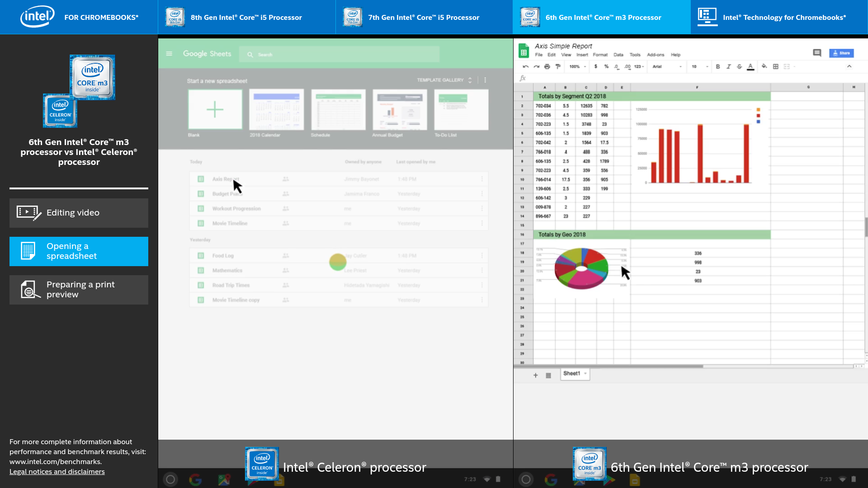The image size is (868, 488).
Task: Open the Format menu
Action: click(600, 55)
